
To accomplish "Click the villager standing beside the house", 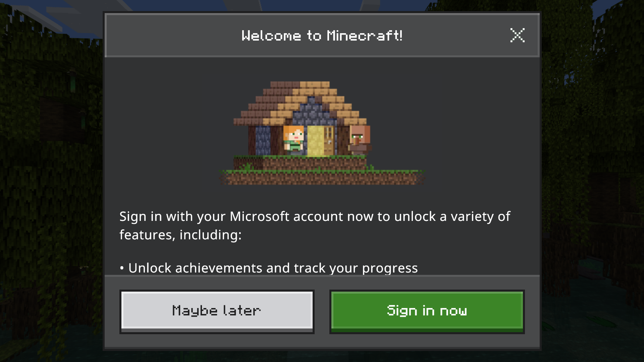I will pos(359,139).
